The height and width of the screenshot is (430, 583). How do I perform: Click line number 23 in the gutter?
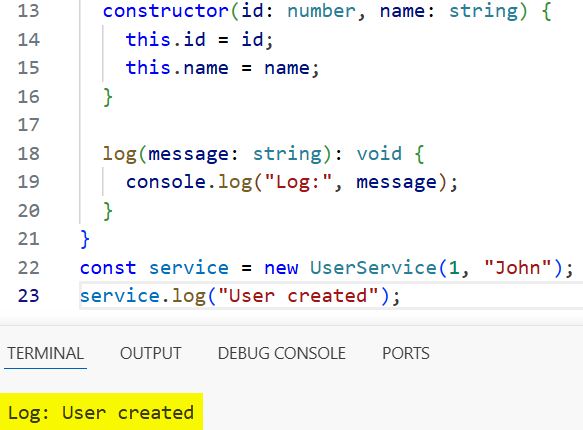(28, 296)
